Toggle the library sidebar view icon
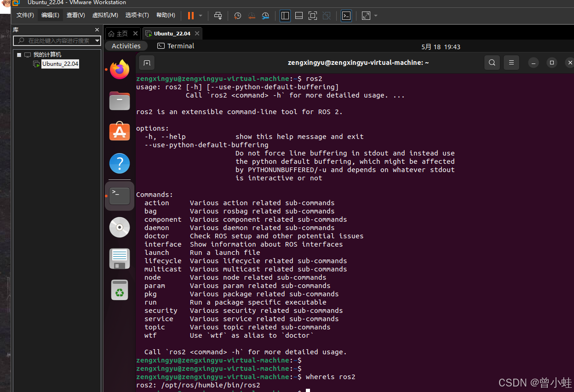 285,16
